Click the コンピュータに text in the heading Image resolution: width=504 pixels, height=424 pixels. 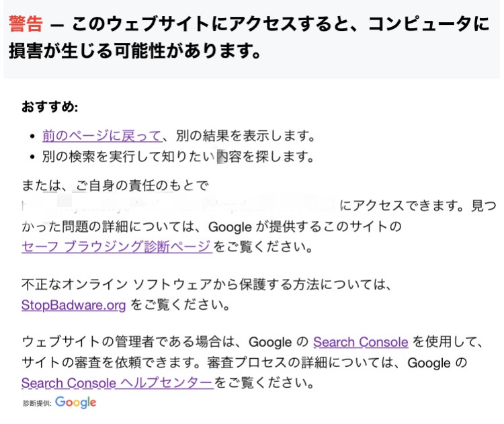click(429, 24)
